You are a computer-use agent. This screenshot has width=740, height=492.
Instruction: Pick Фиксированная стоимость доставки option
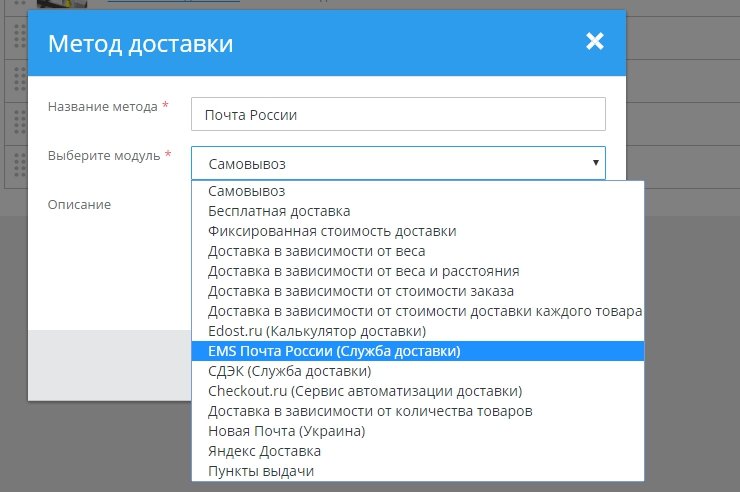(332, 230)
